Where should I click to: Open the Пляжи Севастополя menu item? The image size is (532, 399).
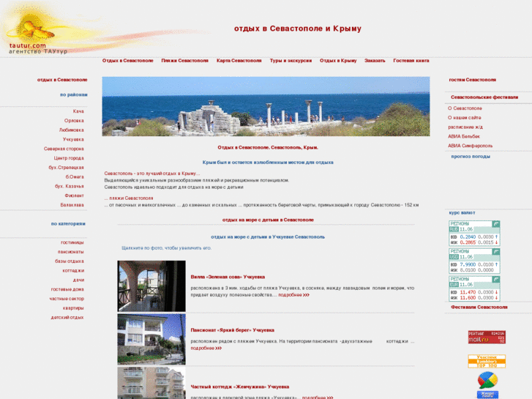coord(184,61)
